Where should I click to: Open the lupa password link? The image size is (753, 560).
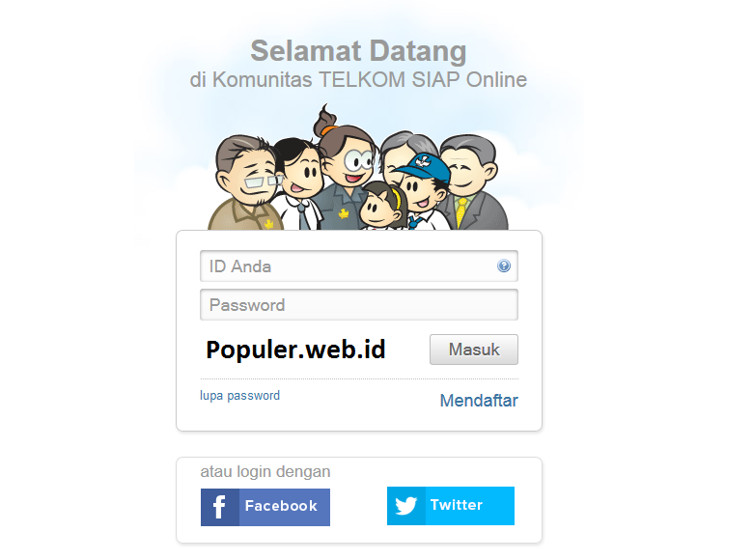[x=239, y=396]
